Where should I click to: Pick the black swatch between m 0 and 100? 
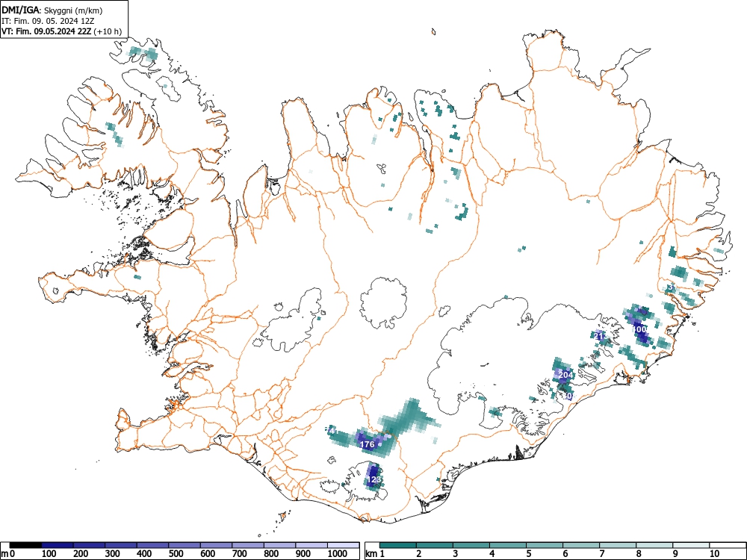pos(25,544)
